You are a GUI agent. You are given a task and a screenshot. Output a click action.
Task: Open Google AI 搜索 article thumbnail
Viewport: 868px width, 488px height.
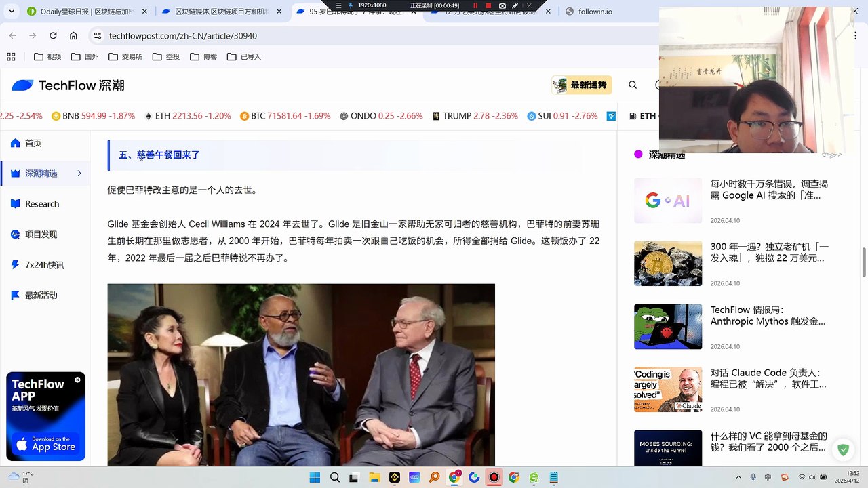(x=668, y=201)
